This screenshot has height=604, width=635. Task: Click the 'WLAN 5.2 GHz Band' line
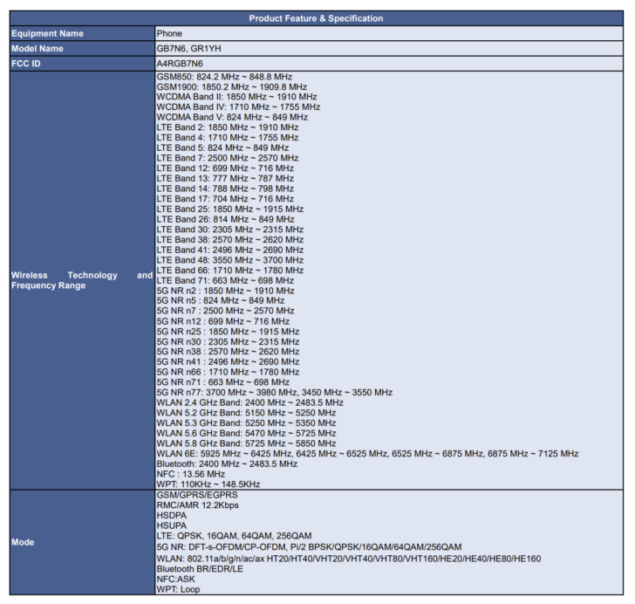(246, 413)
